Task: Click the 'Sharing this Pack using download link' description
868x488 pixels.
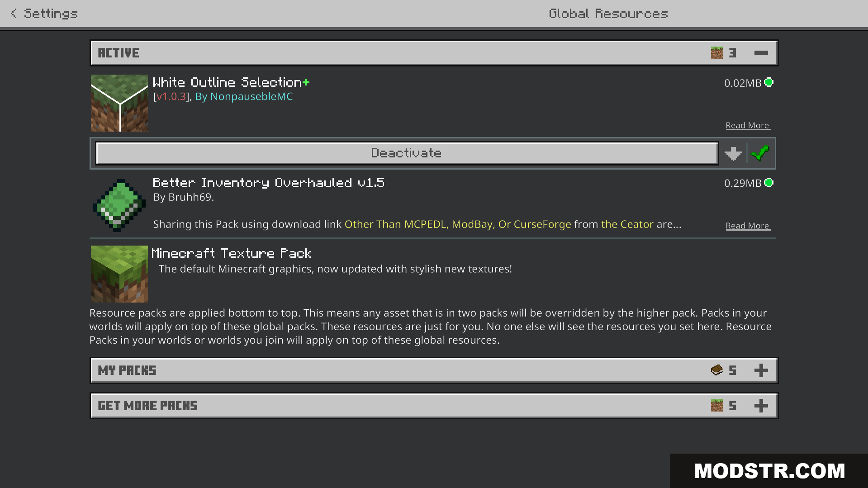Action: tap(417, 224)
